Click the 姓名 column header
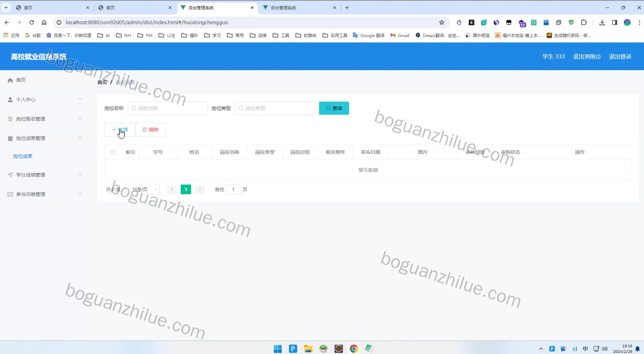 pos(194,152)
